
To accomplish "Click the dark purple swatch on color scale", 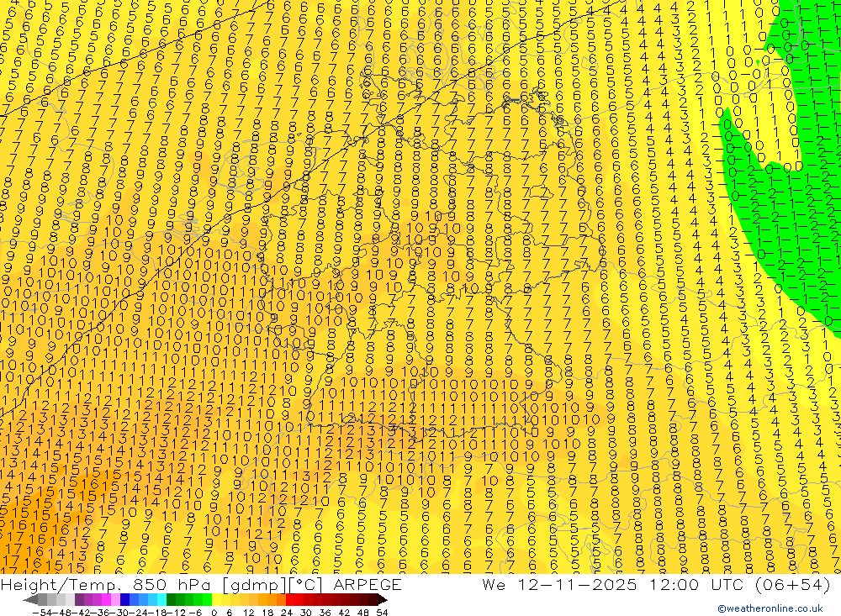I will [x=79, y=600].
